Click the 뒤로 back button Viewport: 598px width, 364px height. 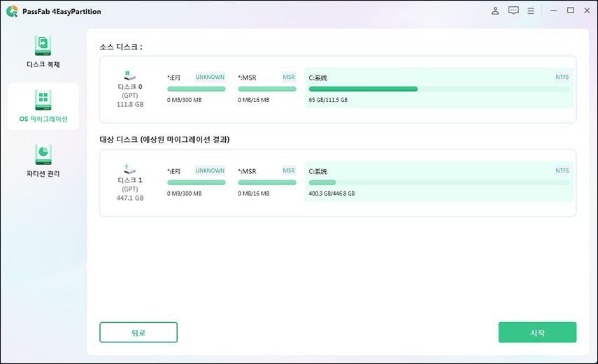coord(138,333)
